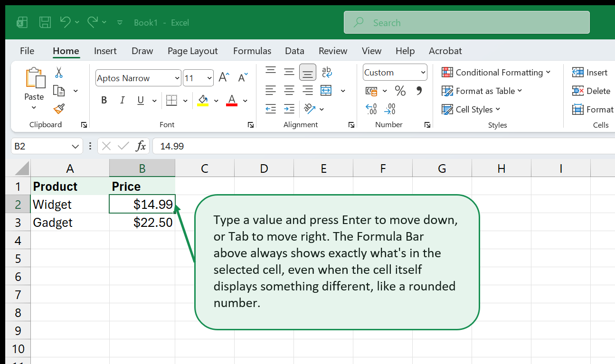This screenshot has width=615, height=364.
Task: Expand the Name Box dropdown
Action: (75, 146)
